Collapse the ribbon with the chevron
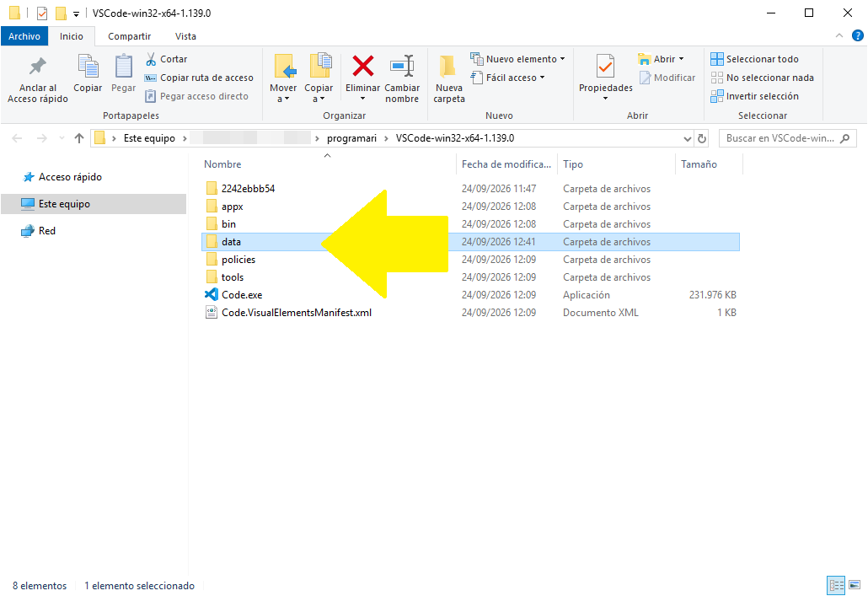 pos(839,35)
